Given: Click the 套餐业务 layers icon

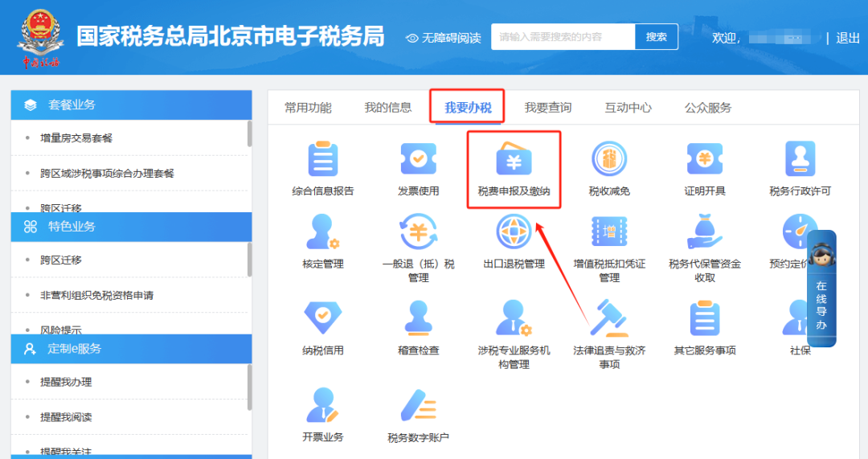Looking at the screenshot, I should 30,105.
